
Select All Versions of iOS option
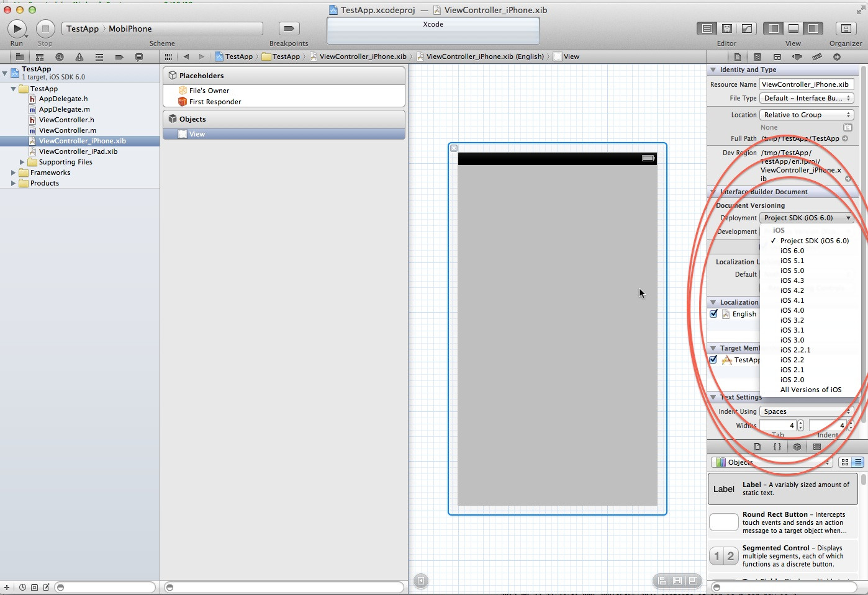[810, 390]
